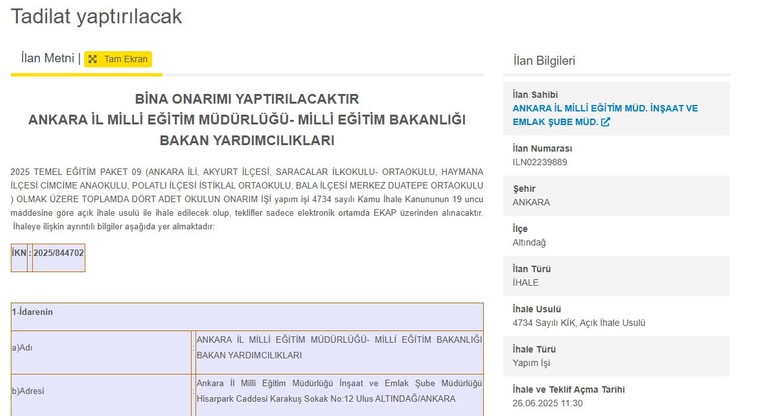
Task: Click the İhale Türü value Yapım İşi
Action: click(531, 363)
